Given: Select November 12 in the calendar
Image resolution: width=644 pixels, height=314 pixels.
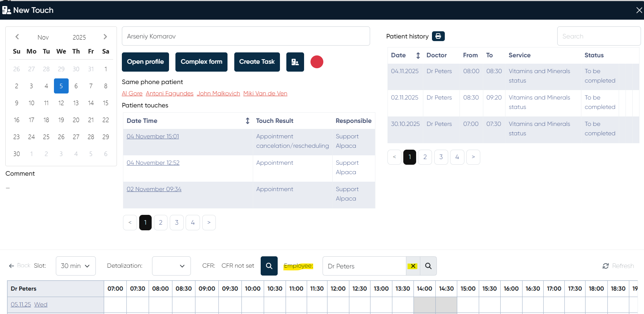Looking at the screenshot, I should click(61, 103).
